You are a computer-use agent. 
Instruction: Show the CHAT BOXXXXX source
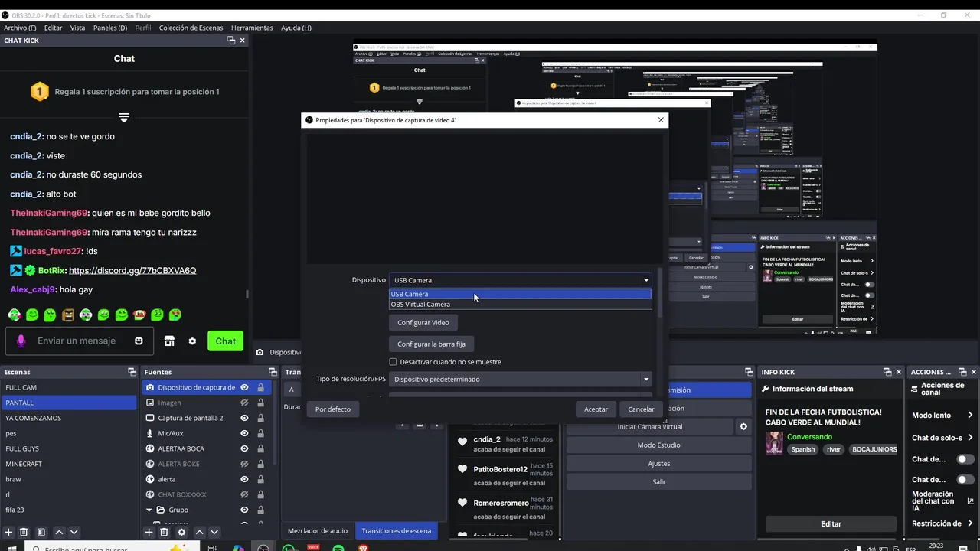pyautogui.click(x=244, y=494)
